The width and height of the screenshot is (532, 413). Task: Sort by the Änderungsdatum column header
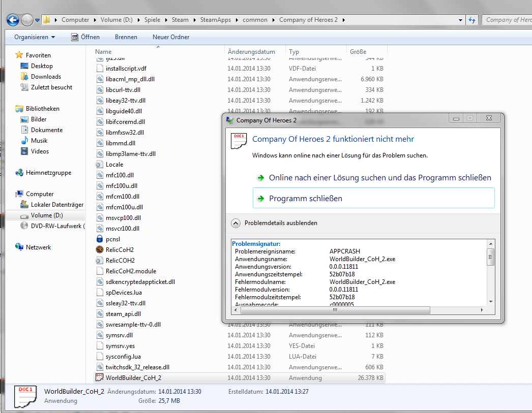click(x=251, y=51)
